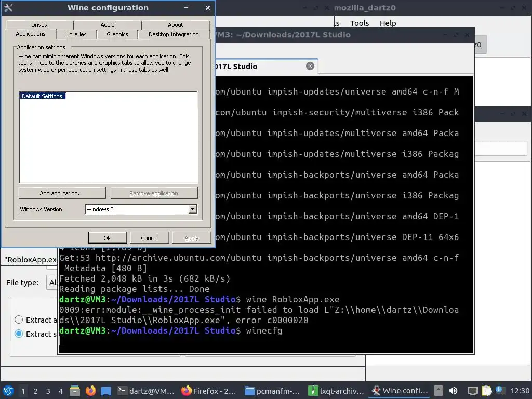Viewport: 532px width, 399px height.
Task: Click Apply in Wine configuration
Action: point(191,238)
